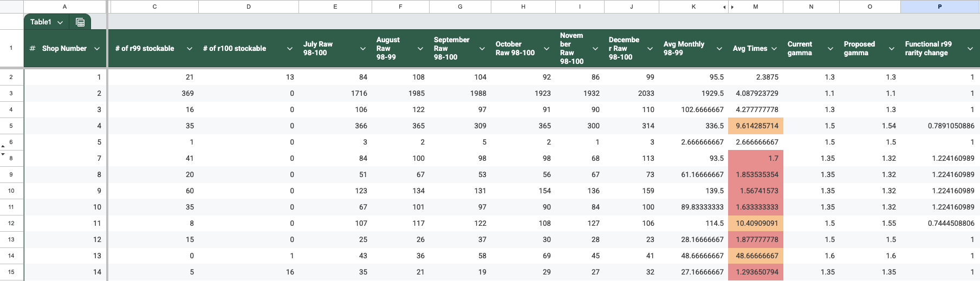Open the # of r100 stockable column dropdown

pos(290,49)
